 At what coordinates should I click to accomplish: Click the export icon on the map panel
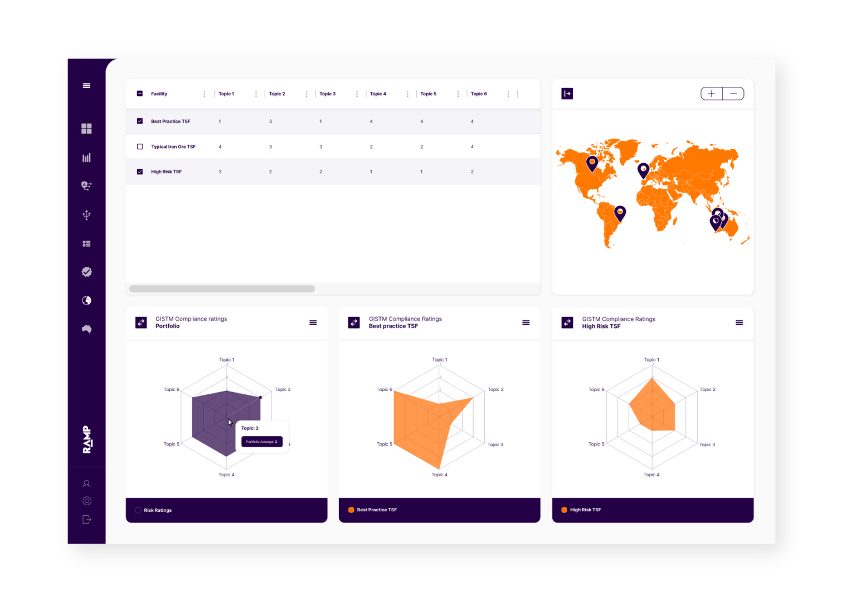[567, 94]
